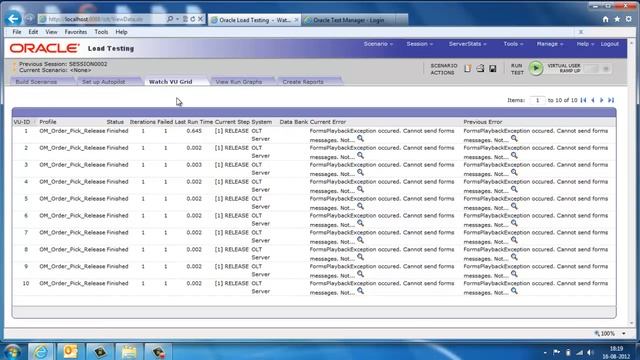640x360 pixels.
Task: View Current Error details for VU-ID 5
Action: click(360, 207)
